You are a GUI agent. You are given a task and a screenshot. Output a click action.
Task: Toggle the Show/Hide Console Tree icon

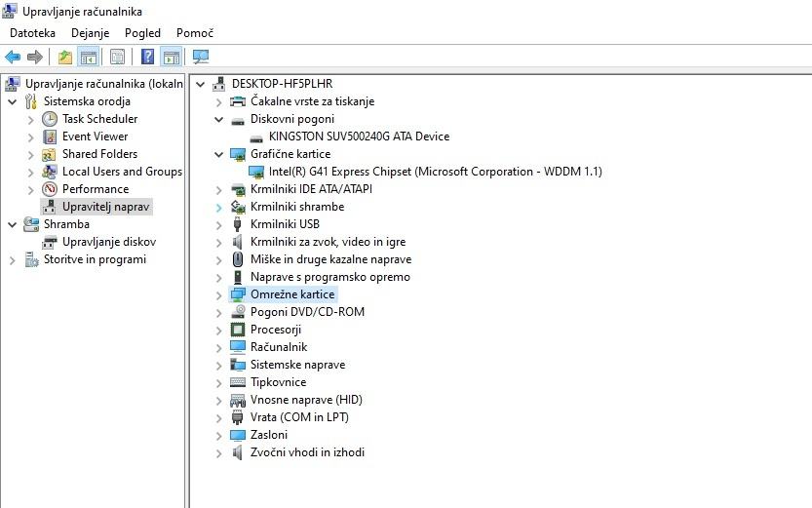tap(88, 57)
